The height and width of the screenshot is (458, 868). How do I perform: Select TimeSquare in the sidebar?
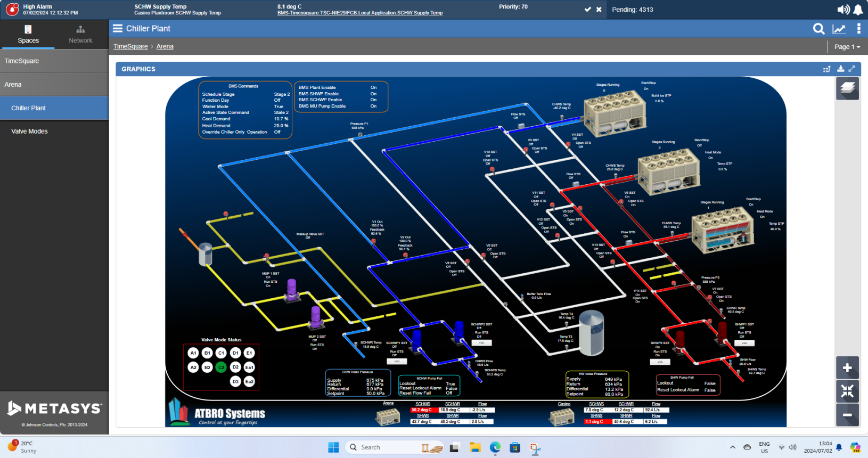pos(54,61)
